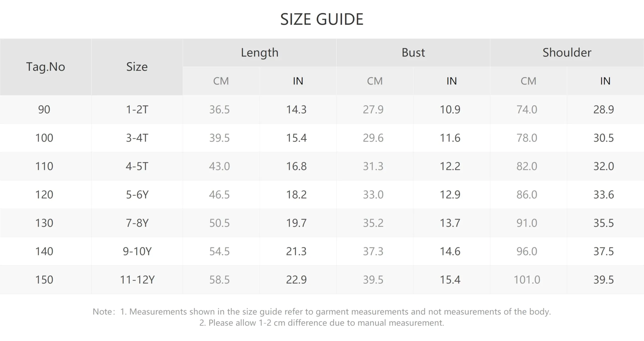Screen dimensions: 644x341
Task: Click the IN subheader under Shoulder
Action: click(605, 81)
